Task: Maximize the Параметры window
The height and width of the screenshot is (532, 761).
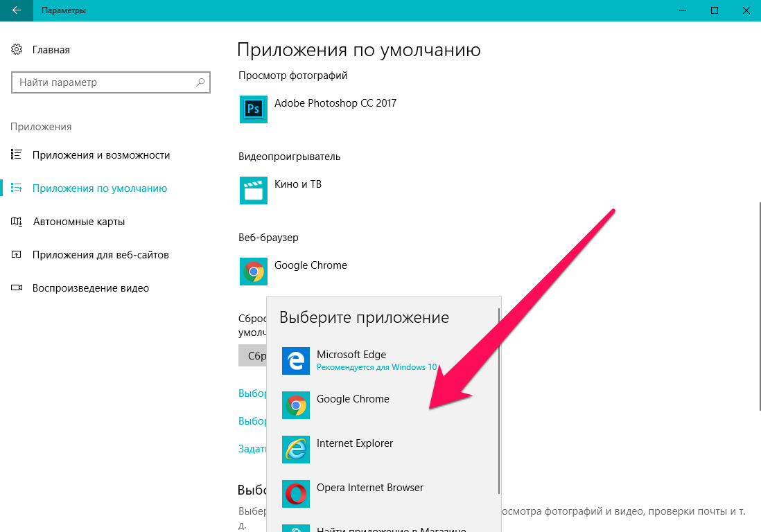Action: click(715, 10)
